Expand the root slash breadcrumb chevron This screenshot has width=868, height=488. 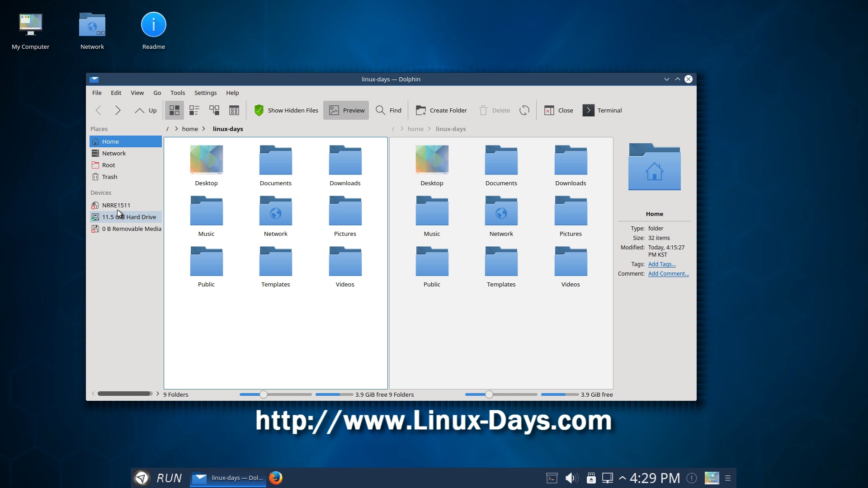pyautogui.click(x=176, y=129)
